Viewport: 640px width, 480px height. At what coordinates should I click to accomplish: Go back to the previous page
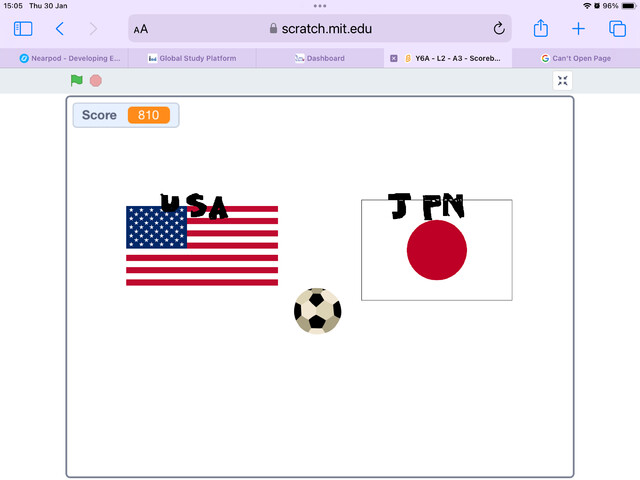60,29
